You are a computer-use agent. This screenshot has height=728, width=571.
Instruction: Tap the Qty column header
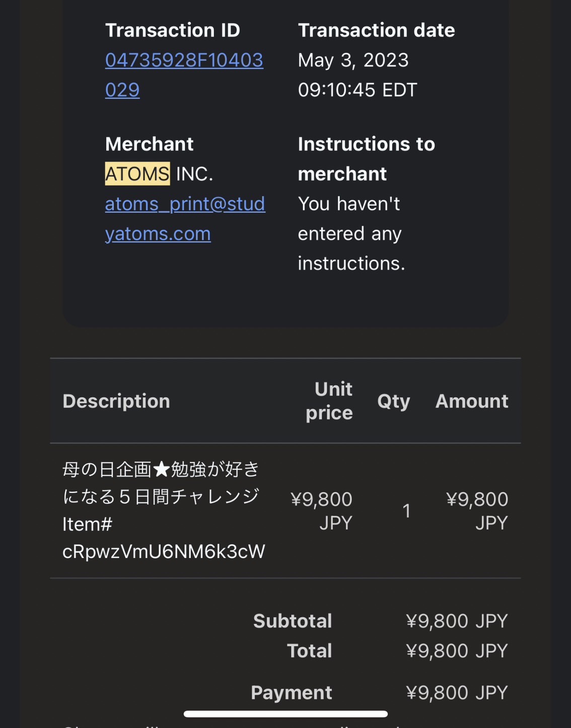393,401
